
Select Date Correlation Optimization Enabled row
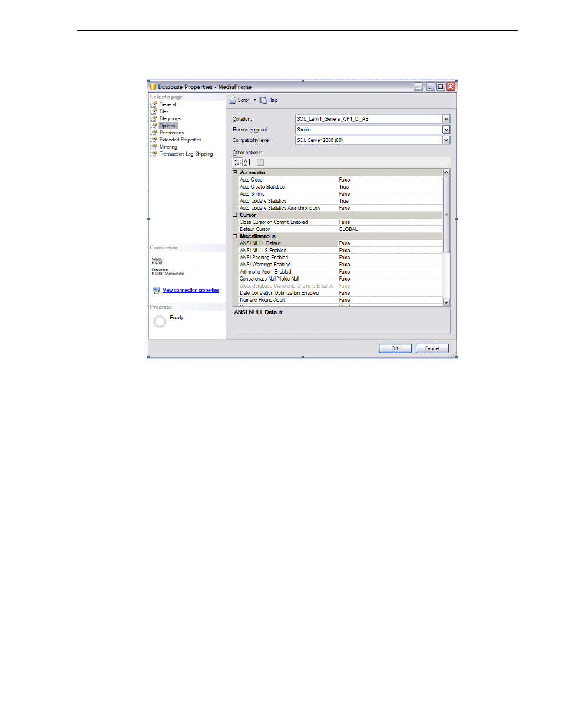[x=340, y=293]
